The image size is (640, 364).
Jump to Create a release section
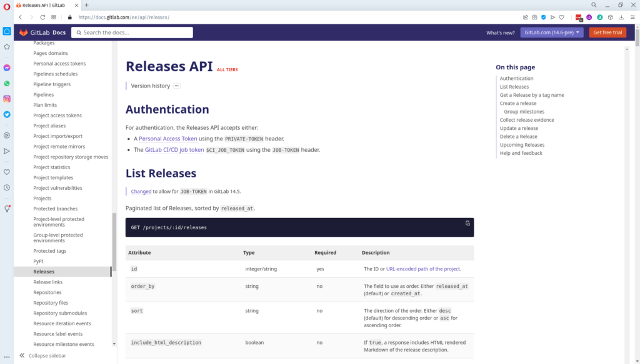[x=518, y=103]
